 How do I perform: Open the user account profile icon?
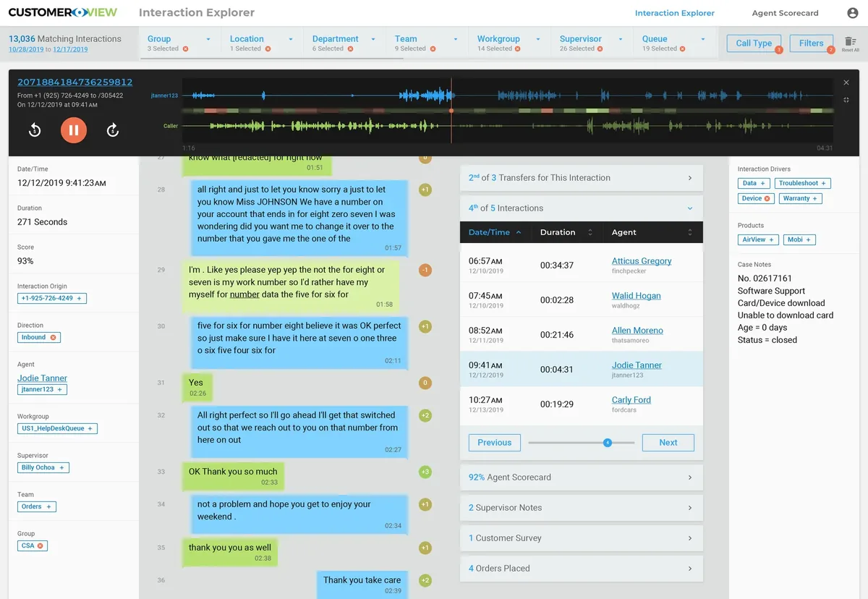852,13
